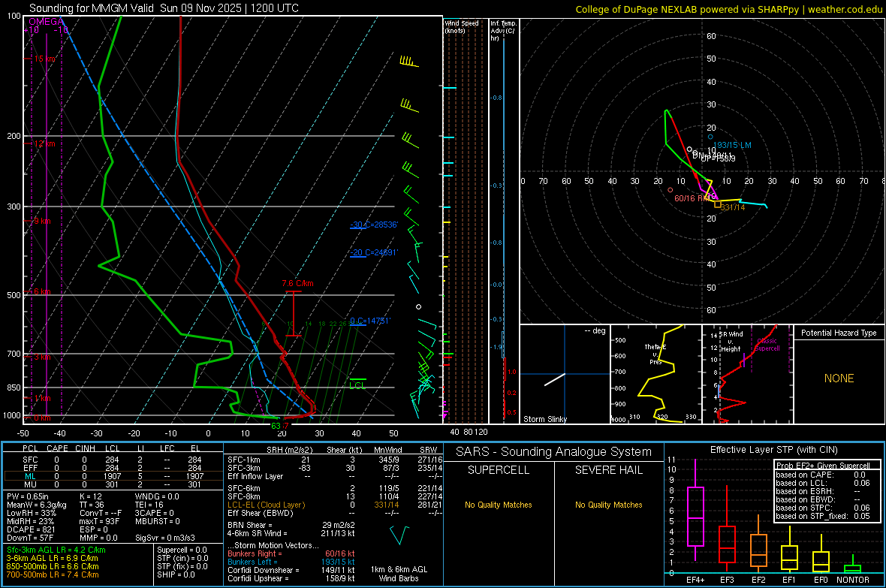The width and height of the screenshot is (886, 588).
Task: Click the MeanW = 6.3g/kg value
Action: pos(36,505)
